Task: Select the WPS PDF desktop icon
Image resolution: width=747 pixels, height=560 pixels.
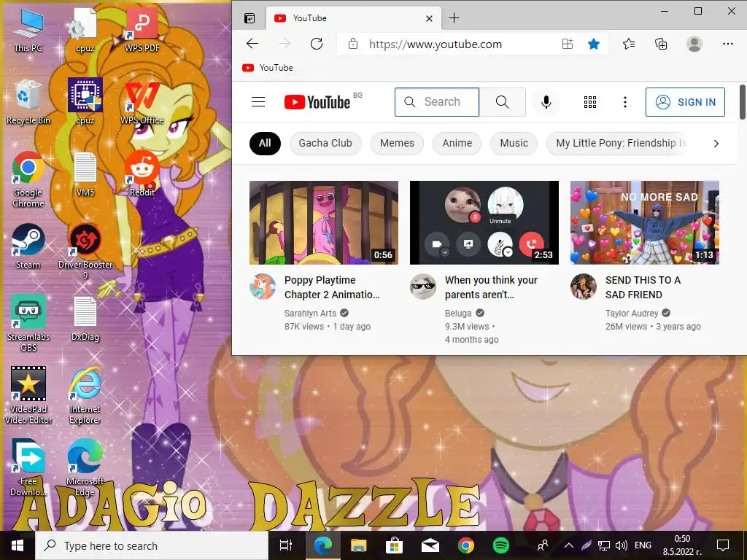Action: (x=142, y=29)
